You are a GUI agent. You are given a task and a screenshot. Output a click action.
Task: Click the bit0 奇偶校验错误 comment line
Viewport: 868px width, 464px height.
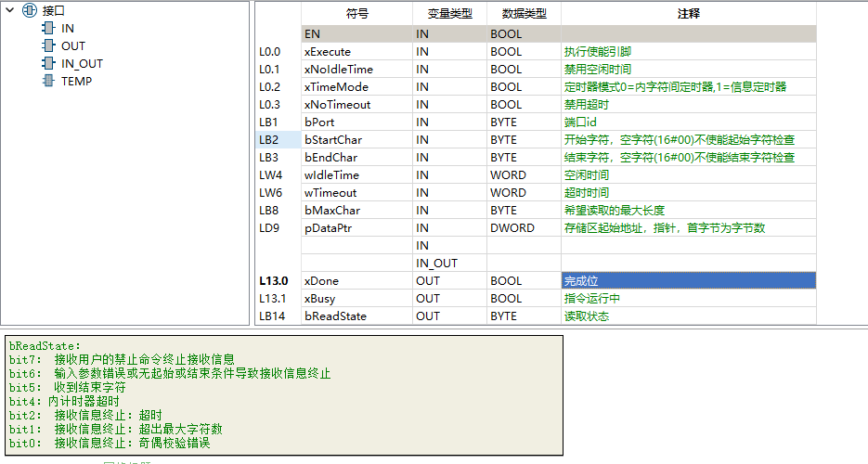110,443
